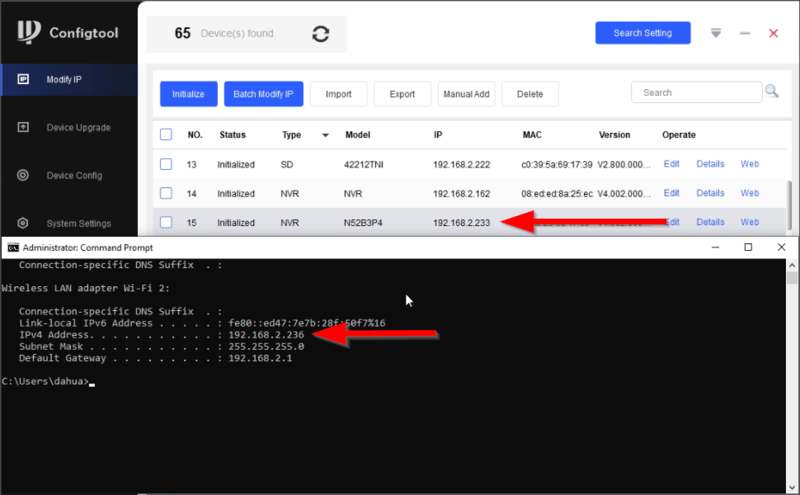The height and width of the screenshot is (495, 800).
Task: Click the Delete button
Action: pos(530,94)
